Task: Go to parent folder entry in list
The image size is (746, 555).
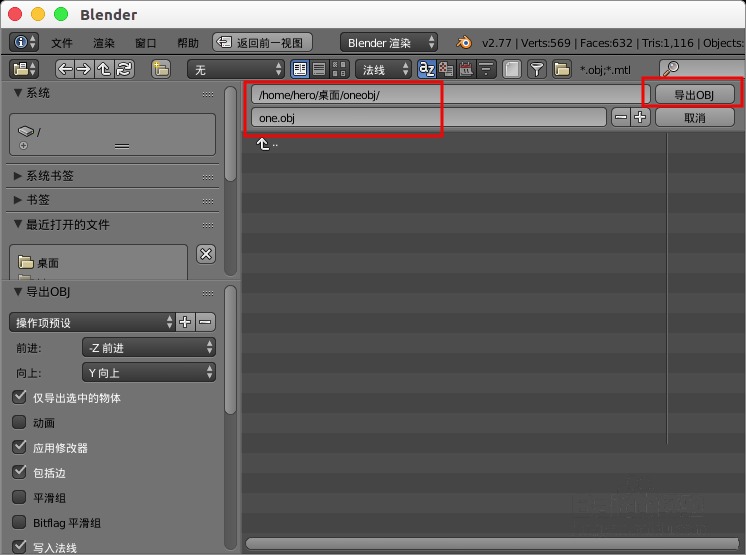Action: click(267, 144)
